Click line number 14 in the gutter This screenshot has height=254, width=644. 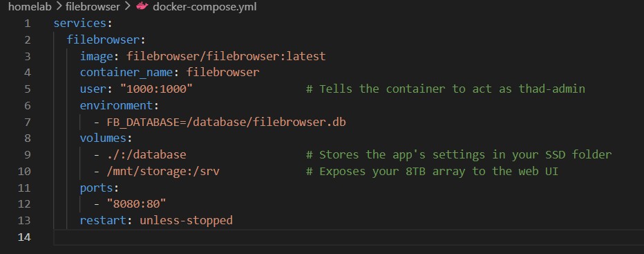[x=24, y=237]
